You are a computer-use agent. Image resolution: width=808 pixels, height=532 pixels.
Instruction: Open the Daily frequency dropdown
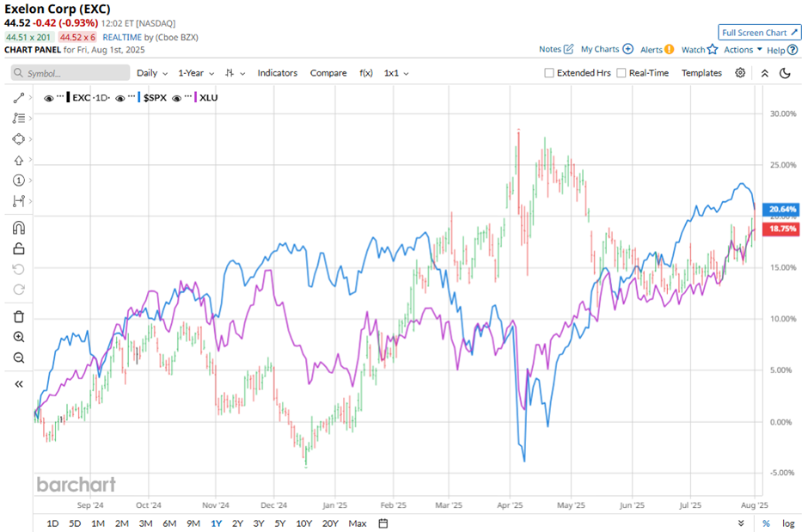click(x=152, y=73)
